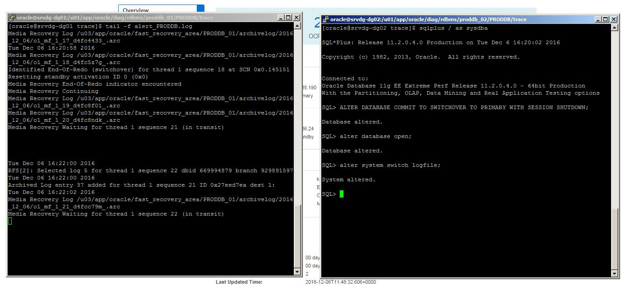Maximize the srvdg-dg02 sqlplus window
The image size is (644, 299).
click(606, 19)
